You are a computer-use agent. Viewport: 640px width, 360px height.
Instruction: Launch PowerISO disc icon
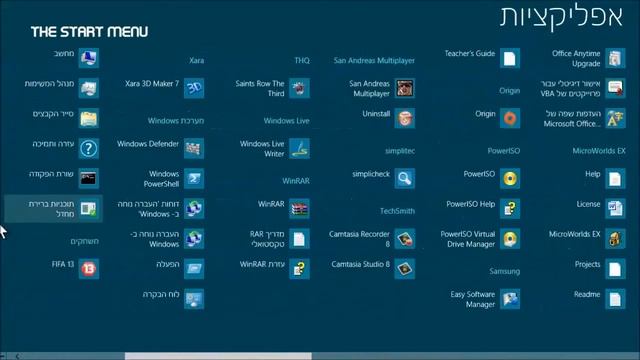tap(510, 179)
